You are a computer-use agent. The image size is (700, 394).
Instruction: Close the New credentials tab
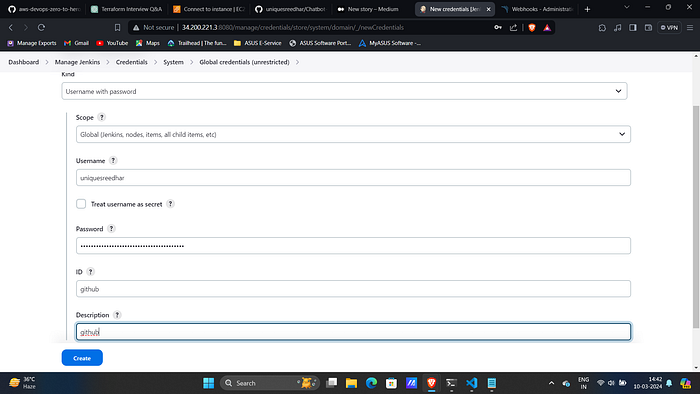488,9
